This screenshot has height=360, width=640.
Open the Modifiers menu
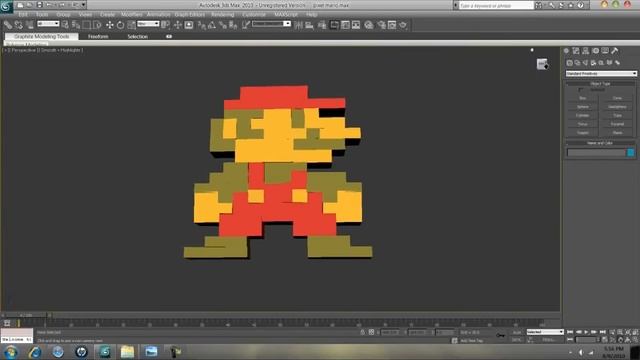pyautogui.click(x=131, y=14)
